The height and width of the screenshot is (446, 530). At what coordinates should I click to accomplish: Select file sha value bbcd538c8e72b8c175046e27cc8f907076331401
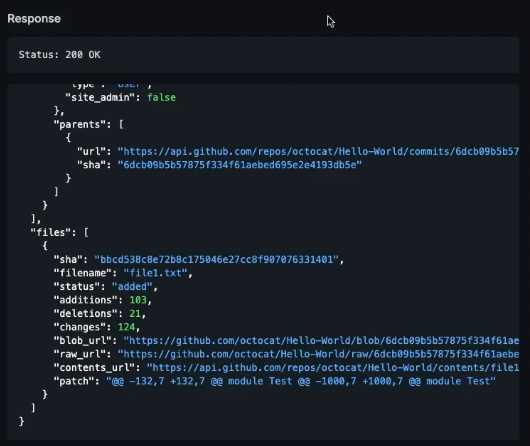pyautogui.click(x=217, y=260)
